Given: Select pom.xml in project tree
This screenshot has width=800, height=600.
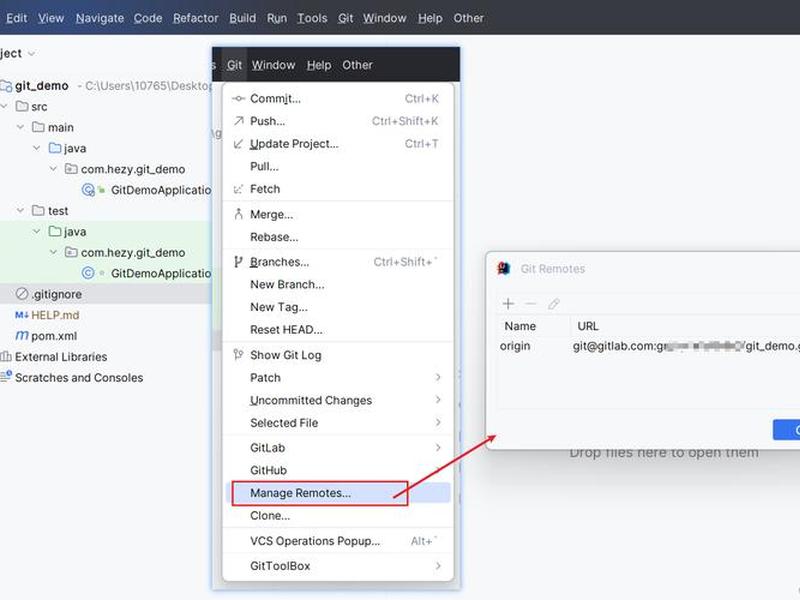Looking at the screenshot, I should click(x=54, y=336).
